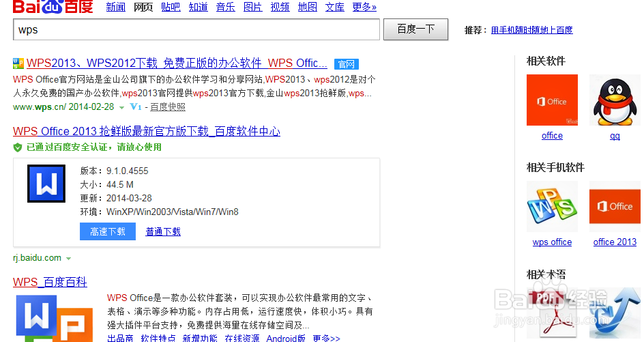Open the 地图 tab
Viewport: 644px width, 342px height.
[x=308, y=7]
